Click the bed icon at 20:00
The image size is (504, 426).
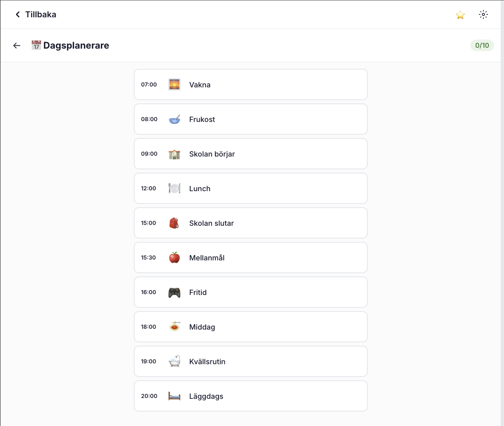[174, 396]
